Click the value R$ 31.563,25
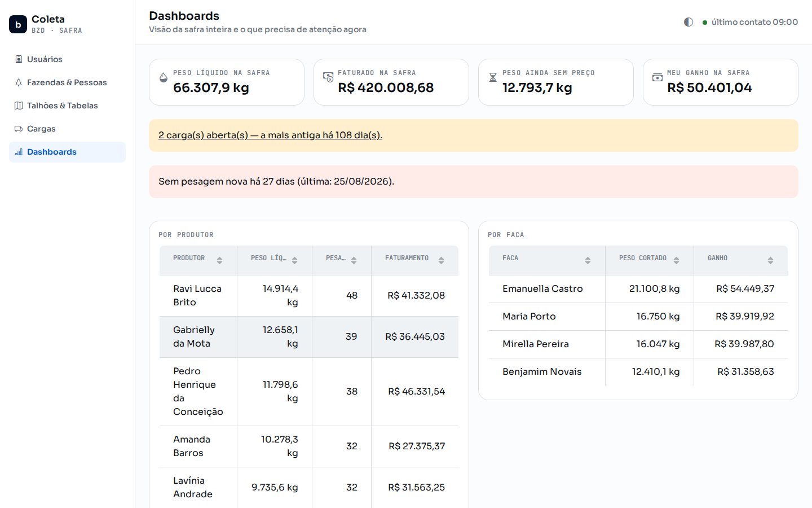Viewport: 812px width, 508px height. pyautogui.click(x=416, y=487)
